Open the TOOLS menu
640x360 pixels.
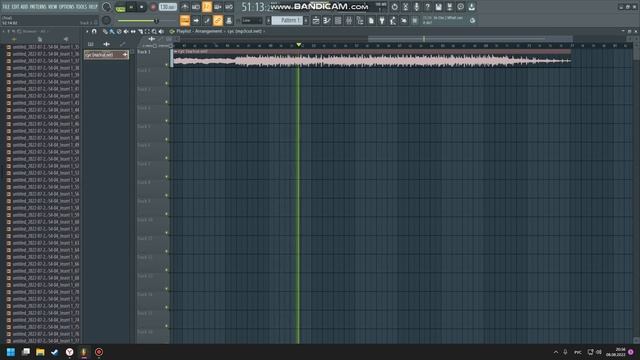82,7
